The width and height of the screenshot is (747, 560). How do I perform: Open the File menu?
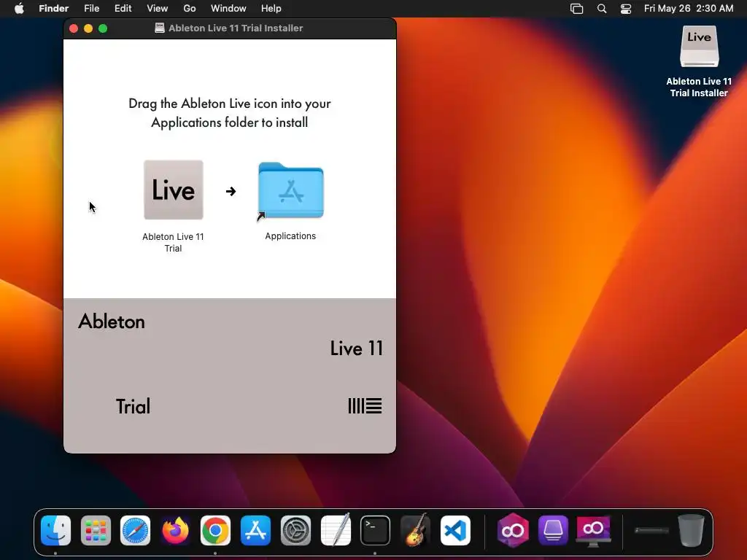[91, 9]
